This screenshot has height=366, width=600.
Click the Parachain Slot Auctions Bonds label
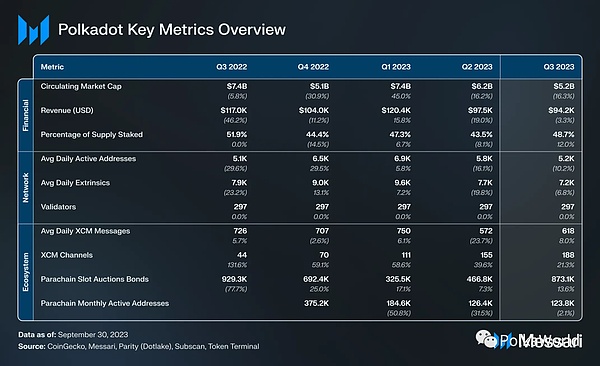[95, 279]
